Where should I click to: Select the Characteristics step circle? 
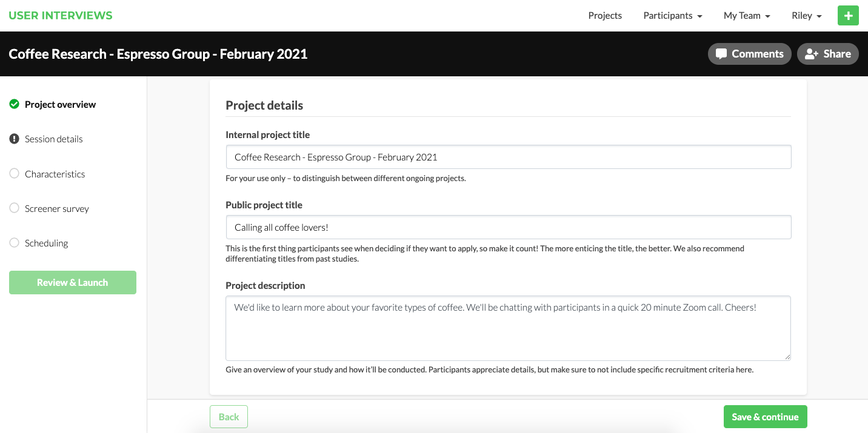click(x=15, y=173)
